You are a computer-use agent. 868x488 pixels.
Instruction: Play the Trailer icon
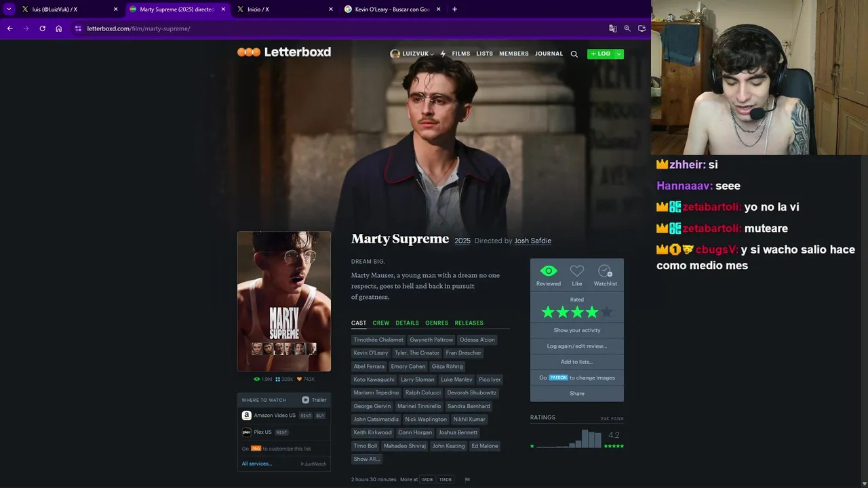[306, 400]
